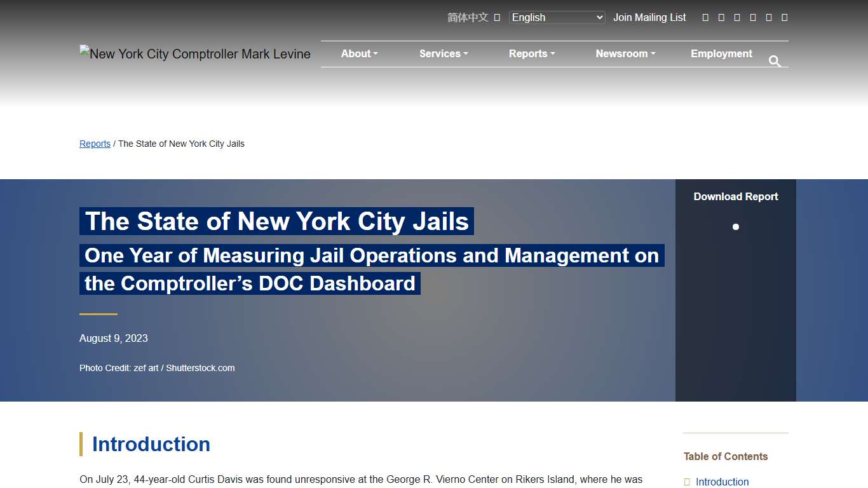Open the Reports menu
This screenshot has height=488, width=868.
pos(531,53)
